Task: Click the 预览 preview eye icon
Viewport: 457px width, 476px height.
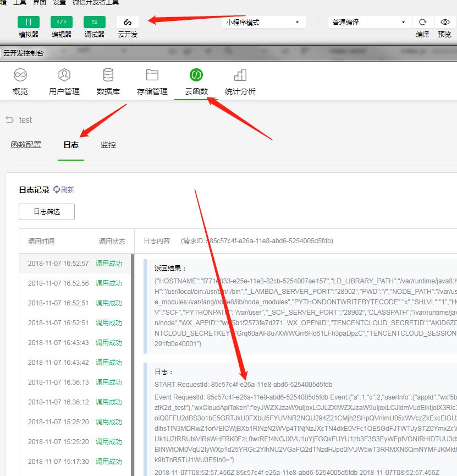Action: (445, 22)
